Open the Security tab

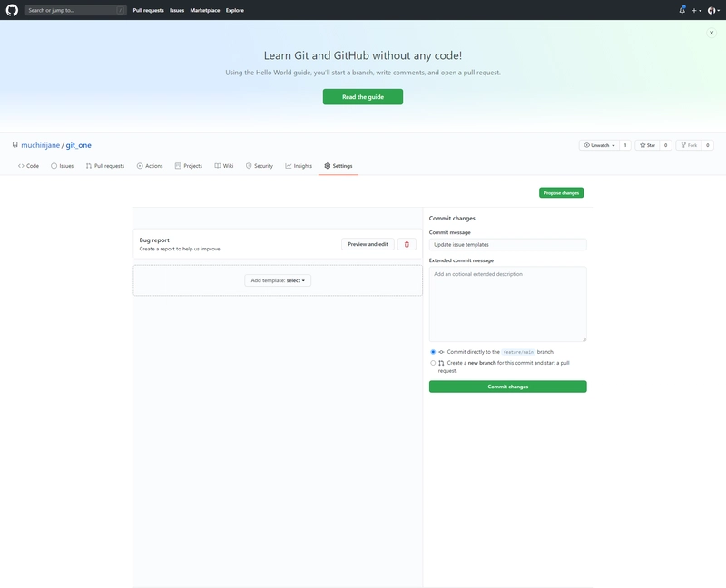260,166
